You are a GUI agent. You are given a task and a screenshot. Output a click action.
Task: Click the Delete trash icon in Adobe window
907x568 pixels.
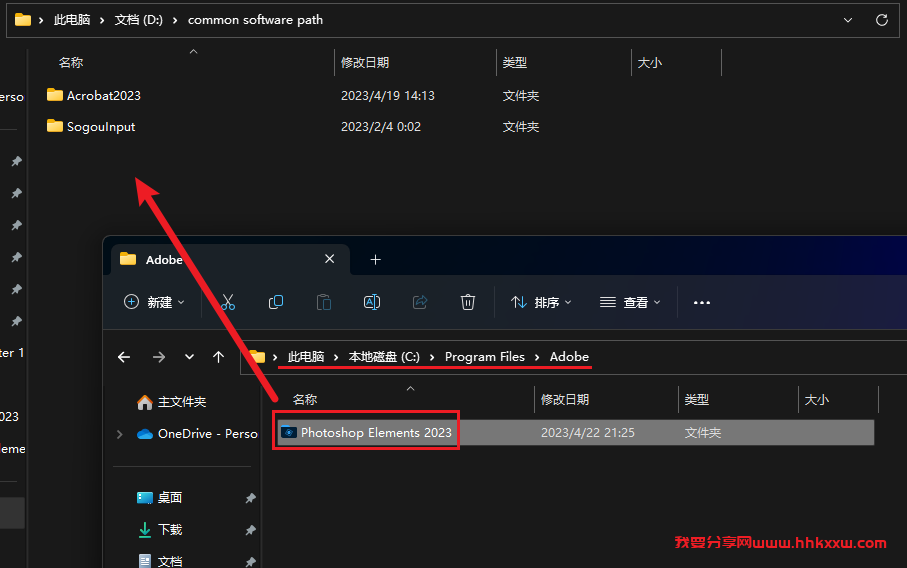[467, 302]
